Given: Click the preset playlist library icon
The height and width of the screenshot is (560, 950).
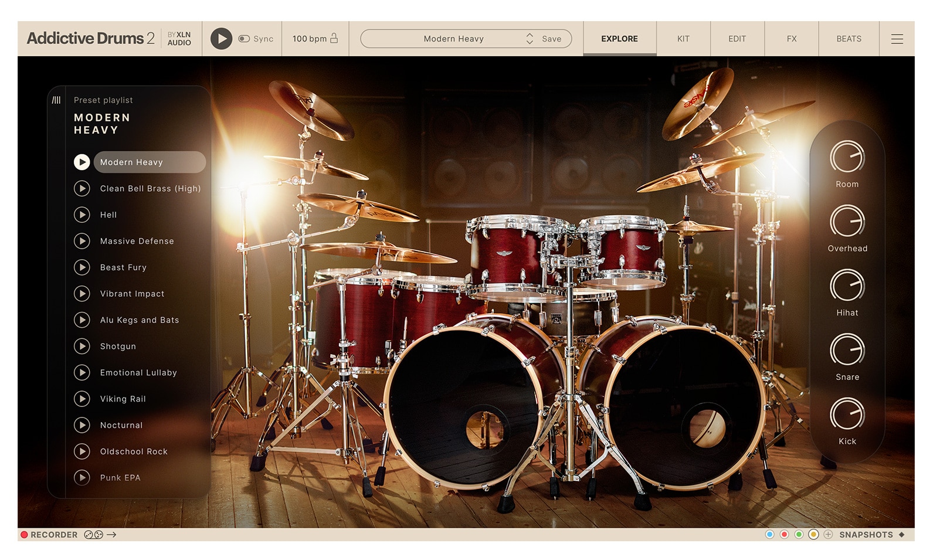Looking at the screenshot, I should point(56,100).
